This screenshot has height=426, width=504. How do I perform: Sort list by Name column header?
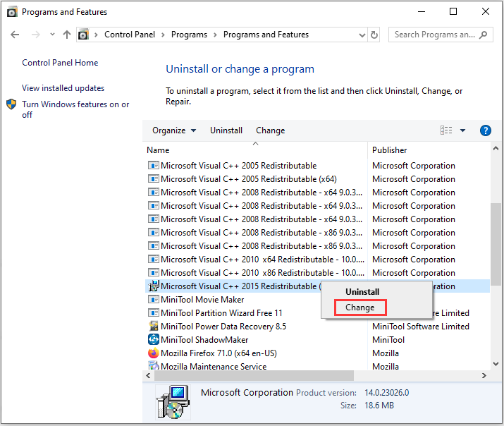pos(158,150)
